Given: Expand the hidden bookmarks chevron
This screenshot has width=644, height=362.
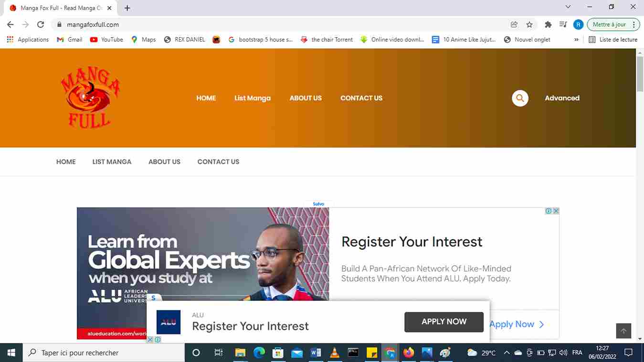Looking at the screenshot, I should 576,40.
